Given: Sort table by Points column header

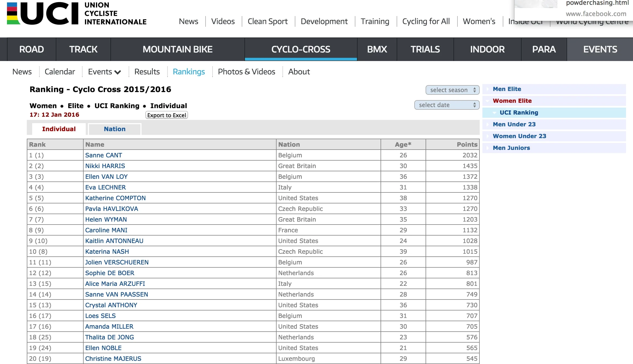Looking at the screenshot, I should tap(467, 145).
